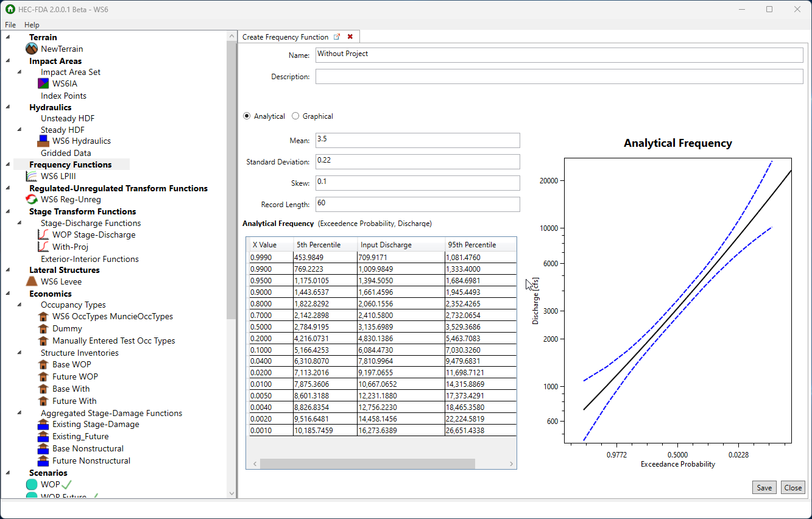Click the WS6 Reg-Unreg transform icon

point(32,199)
